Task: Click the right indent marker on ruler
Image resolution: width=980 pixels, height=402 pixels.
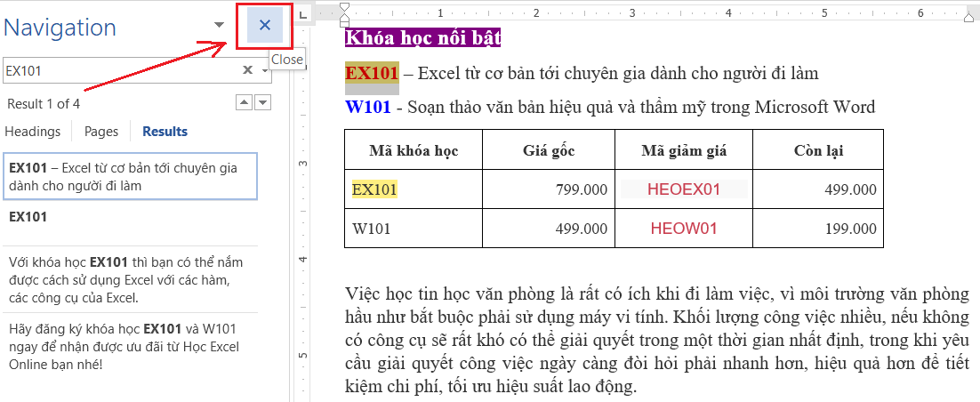Action: coord(969,16)
